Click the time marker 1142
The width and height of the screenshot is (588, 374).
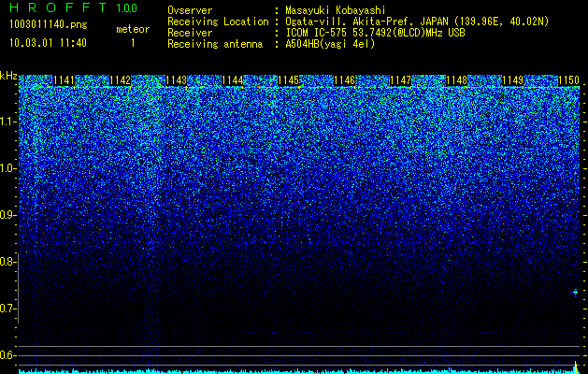121,79
